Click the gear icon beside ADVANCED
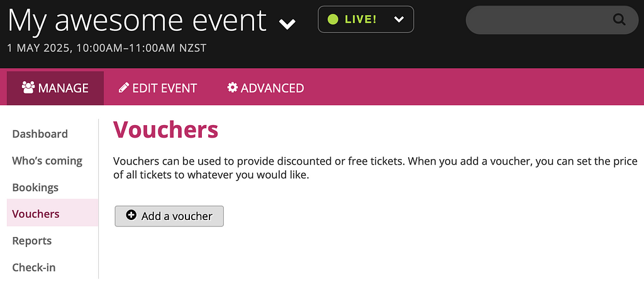The image size is (644, 286). tap(233, 87)
